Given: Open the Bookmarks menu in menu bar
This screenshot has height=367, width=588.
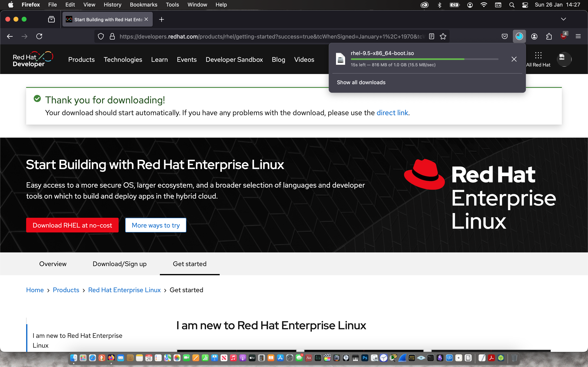Looking at the screenshot, I should pyautogui.click(x=143, y=5).
